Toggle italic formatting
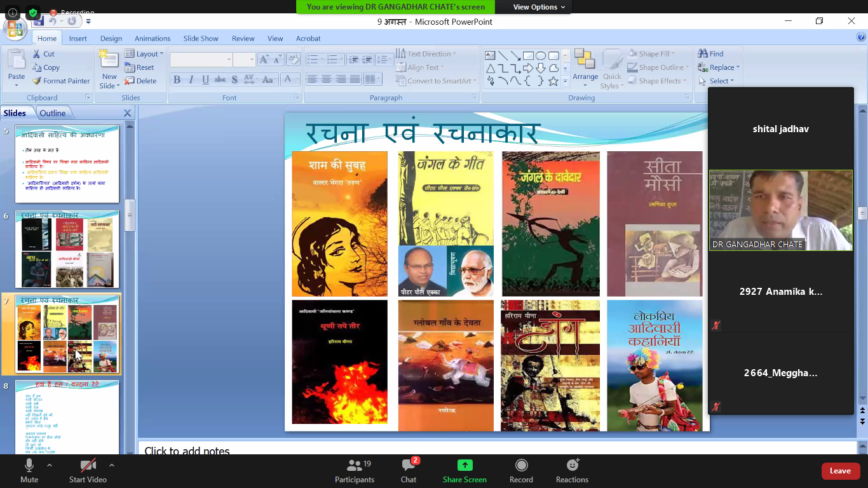 click(x=191, y=79)
